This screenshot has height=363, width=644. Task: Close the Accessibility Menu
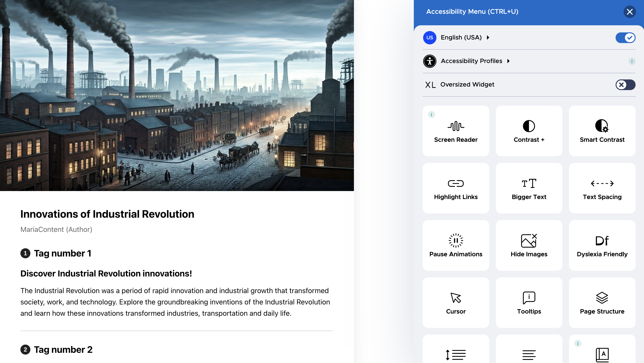click(x=630, y=12)
